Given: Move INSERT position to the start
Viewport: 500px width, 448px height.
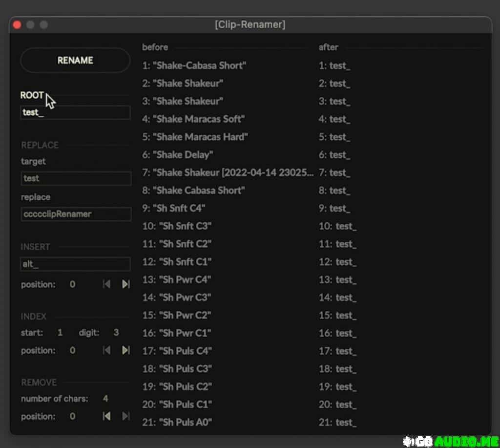Looking at the screenshot, I should pos(106,284).
